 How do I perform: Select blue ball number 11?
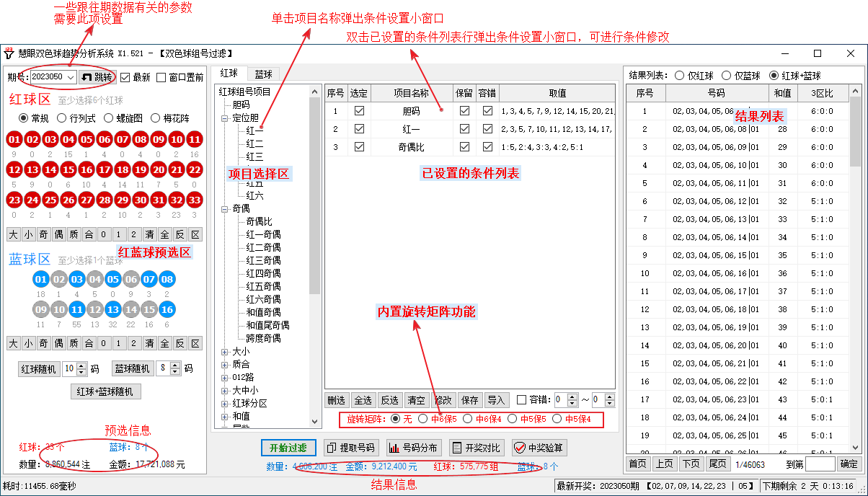pos(77,309)
